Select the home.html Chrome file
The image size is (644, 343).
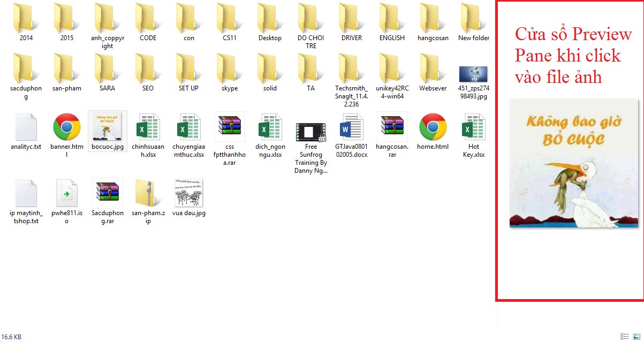click(433, 132)
